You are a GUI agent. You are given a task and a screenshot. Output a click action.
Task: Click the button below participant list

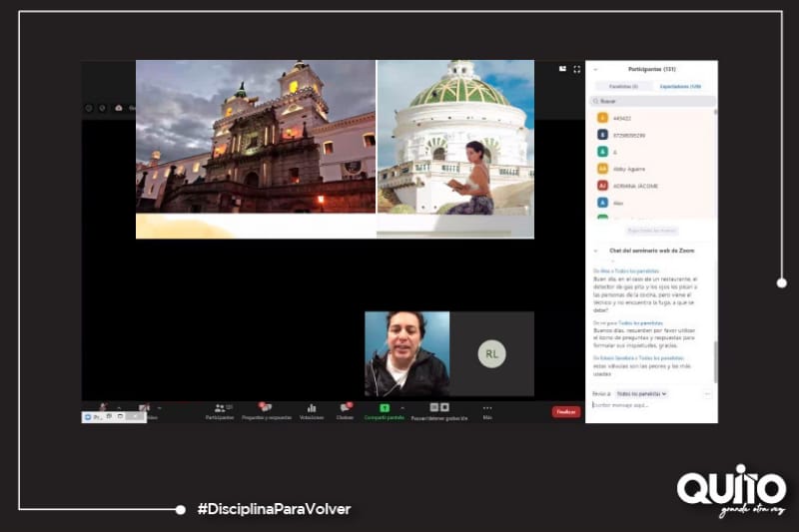tap(651, 231)
